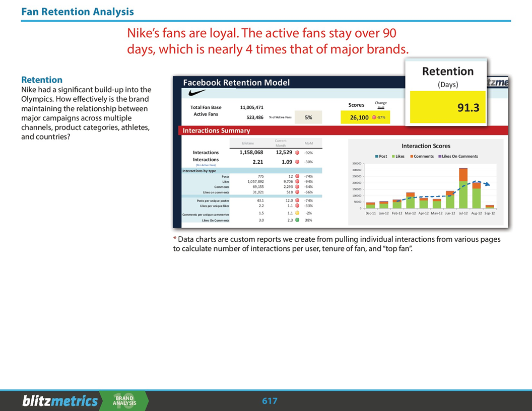Click yellow indicator dot beside -2%
Viewport: 532px width, 411px height.
[x=297, y=213]
